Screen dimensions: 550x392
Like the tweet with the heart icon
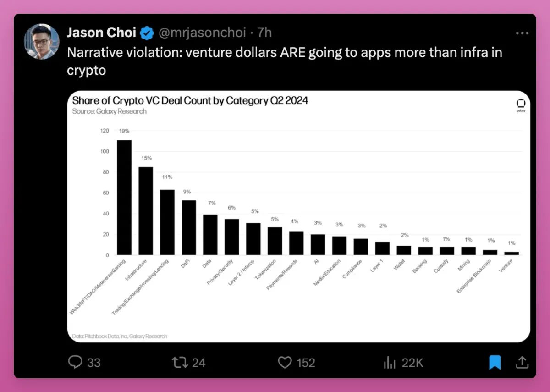click(285, 363)
